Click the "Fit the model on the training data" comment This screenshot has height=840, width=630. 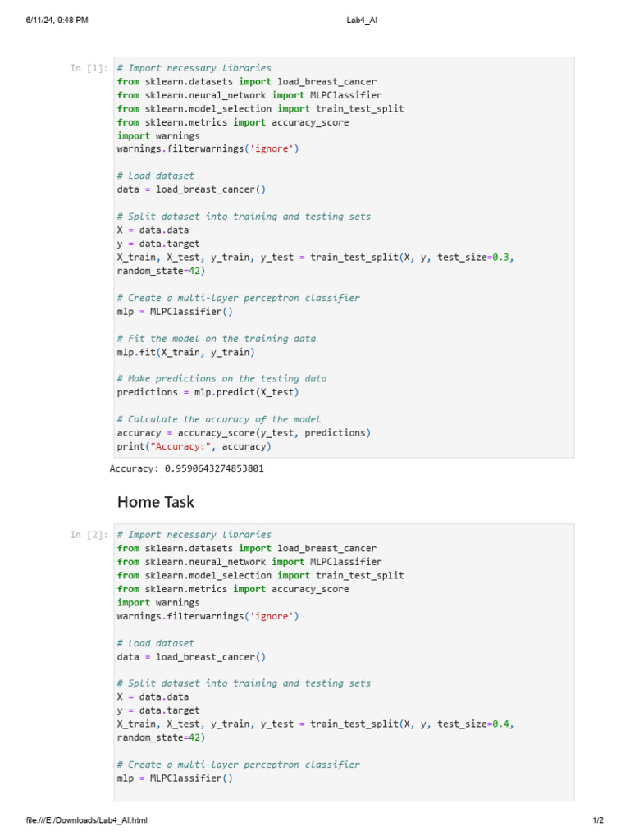point(216,339)
